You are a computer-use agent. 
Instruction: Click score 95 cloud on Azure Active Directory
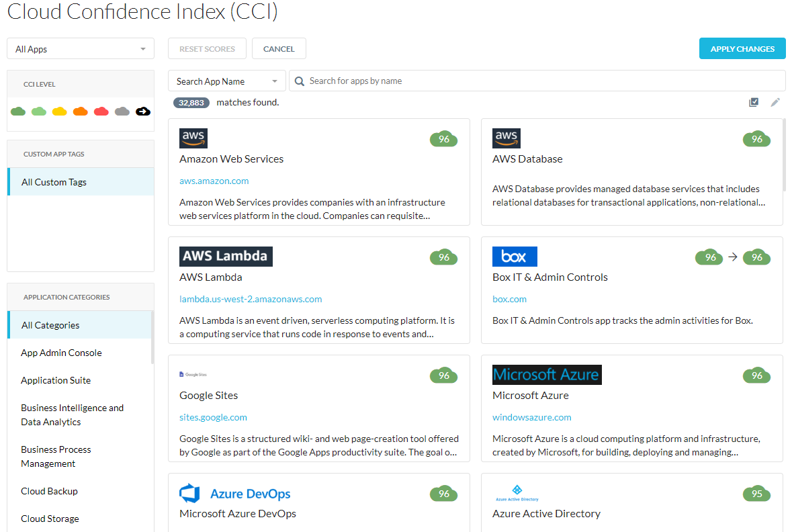pos(756,494)
